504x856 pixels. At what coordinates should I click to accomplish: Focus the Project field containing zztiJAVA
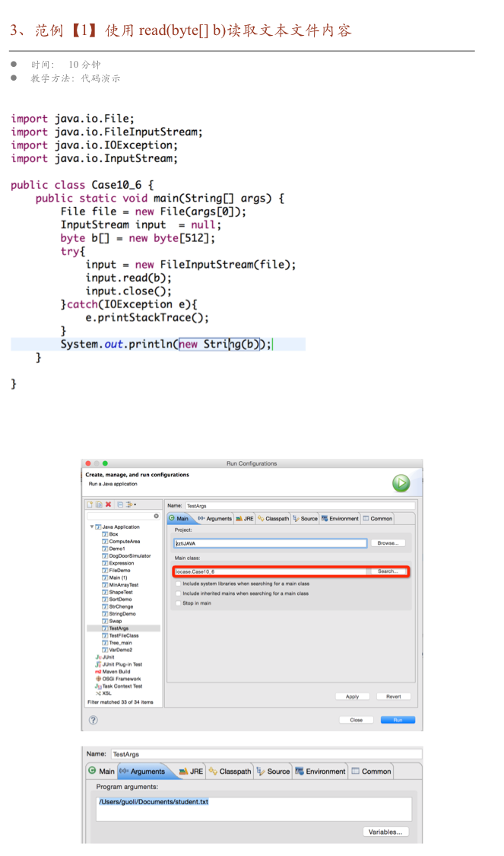[271, 543]
